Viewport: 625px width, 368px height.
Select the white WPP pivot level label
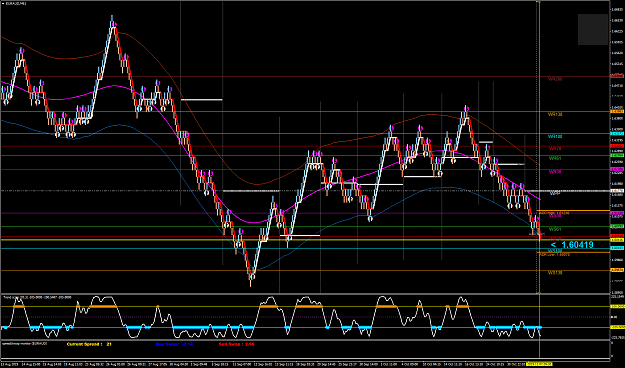point(555,193)
